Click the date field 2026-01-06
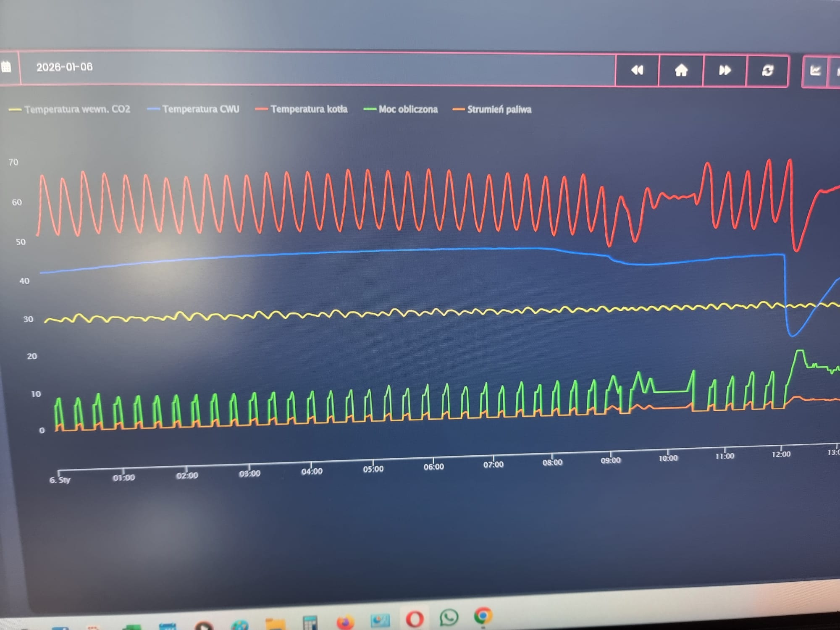The image size is (840, 630). click(x=64, y=67)
